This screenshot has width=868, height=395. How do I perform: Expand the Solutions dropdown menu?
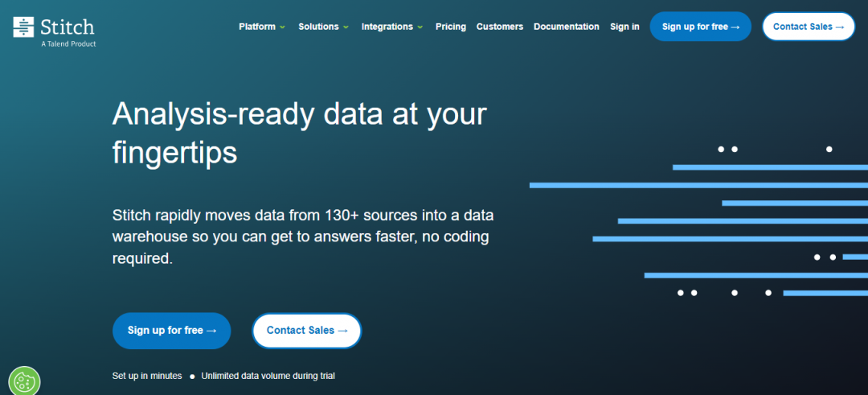(x=323, y=27)
